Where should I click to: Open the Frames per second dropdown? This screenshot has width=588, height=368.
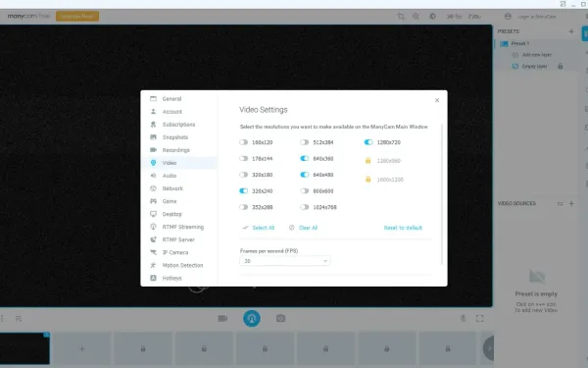(x=284, y=261)
